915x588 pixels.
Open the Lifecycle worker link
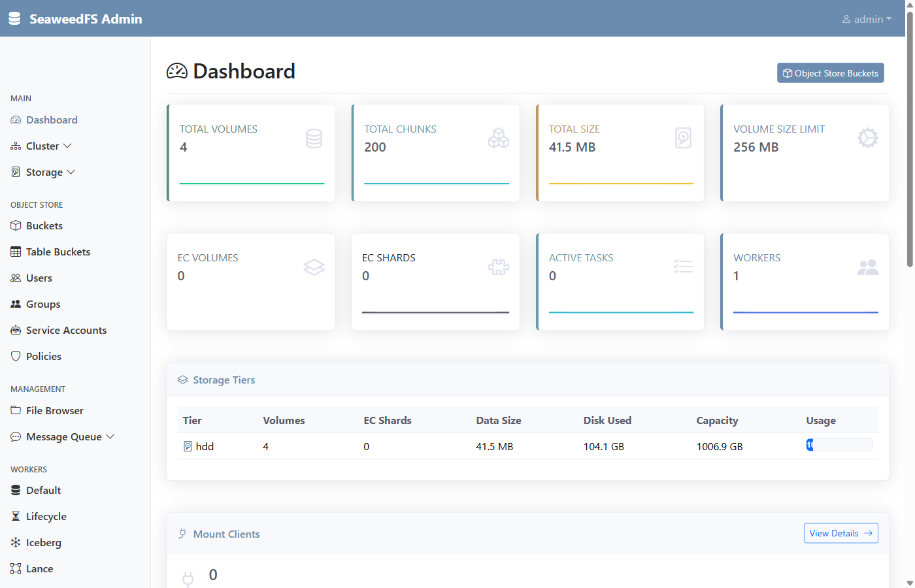[75, 517]
